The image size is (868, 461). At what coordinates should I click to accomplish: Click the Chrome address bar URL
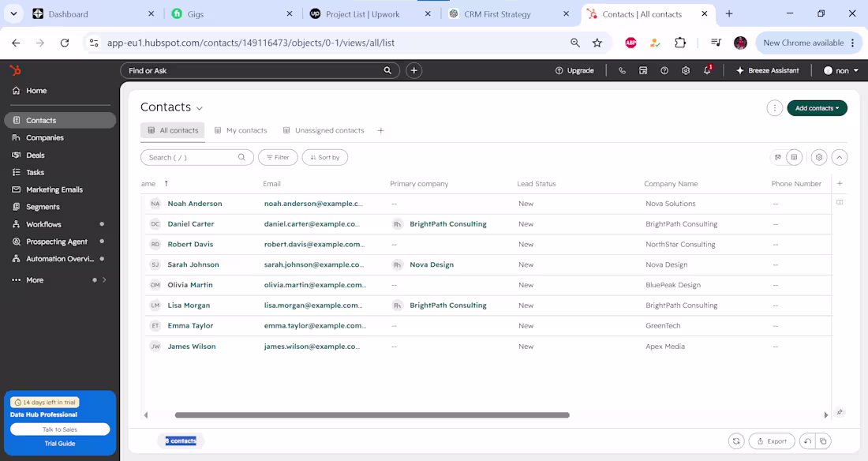[x=251, y=43]
